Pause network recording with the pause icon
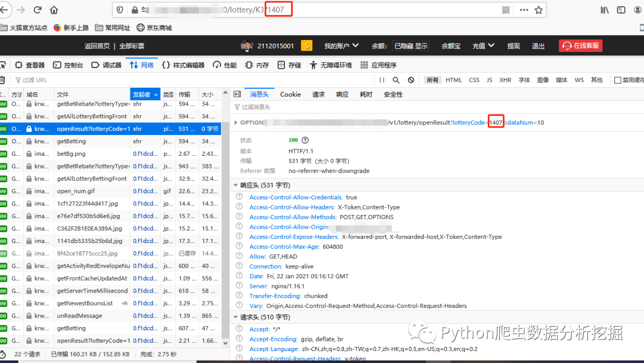The width and height of the screenshot is (644, 363). [x=382, y=80]
